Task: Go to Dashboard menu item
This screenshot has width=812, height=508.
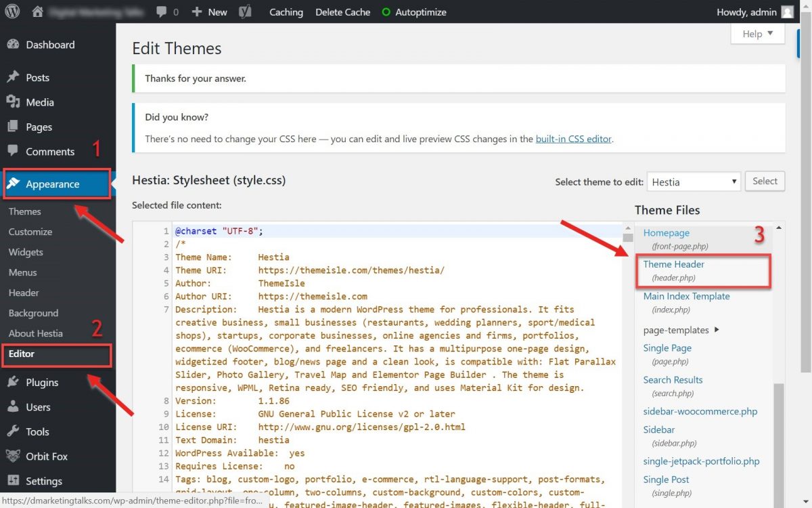Action: pyautogui.click(x=50, y=45)
